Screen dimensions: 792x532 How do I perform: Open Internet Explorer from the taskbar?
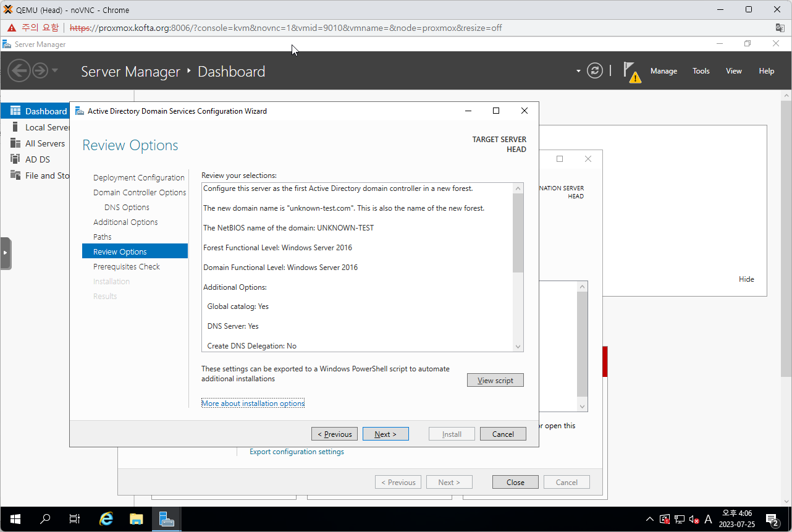point(106,519)
